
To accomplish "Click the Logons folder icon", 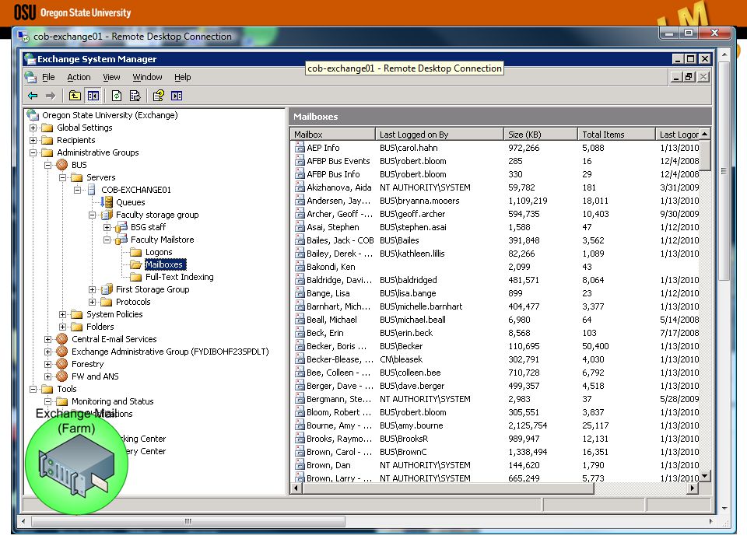I will [136, 252].
